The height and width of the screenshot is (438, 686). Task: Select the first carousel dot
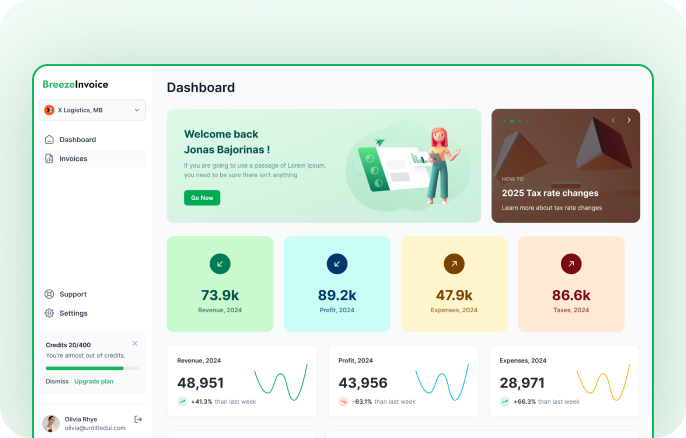(x=504, y=121)
